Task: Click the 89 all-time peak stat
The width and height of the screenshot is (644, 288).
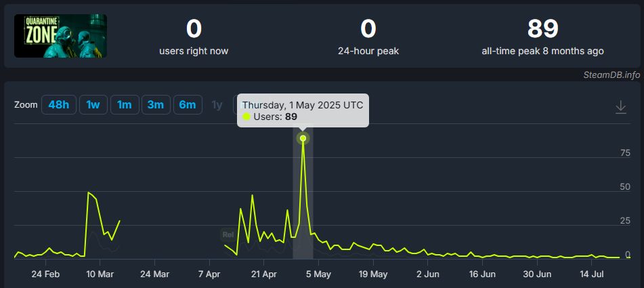Action: (x=542, y=29)
